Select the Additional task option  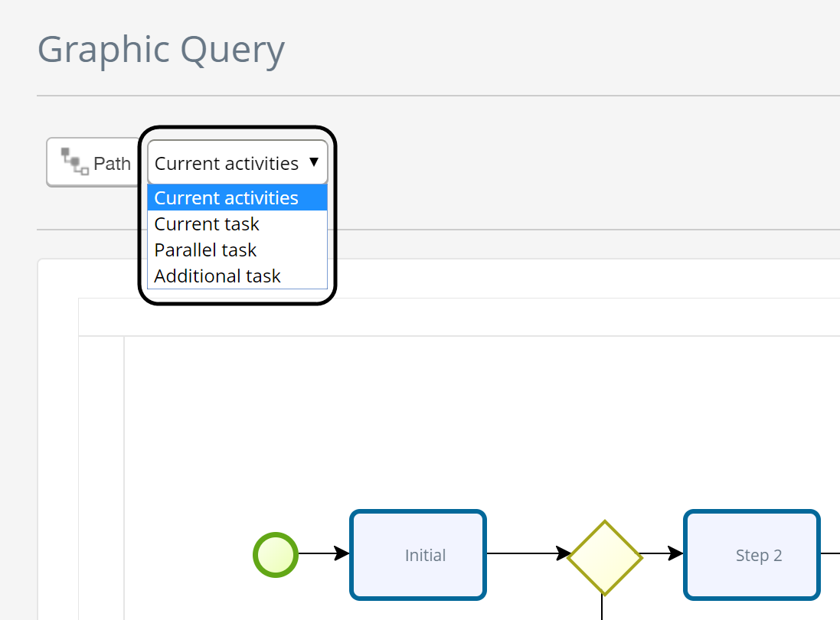(237, 276)
